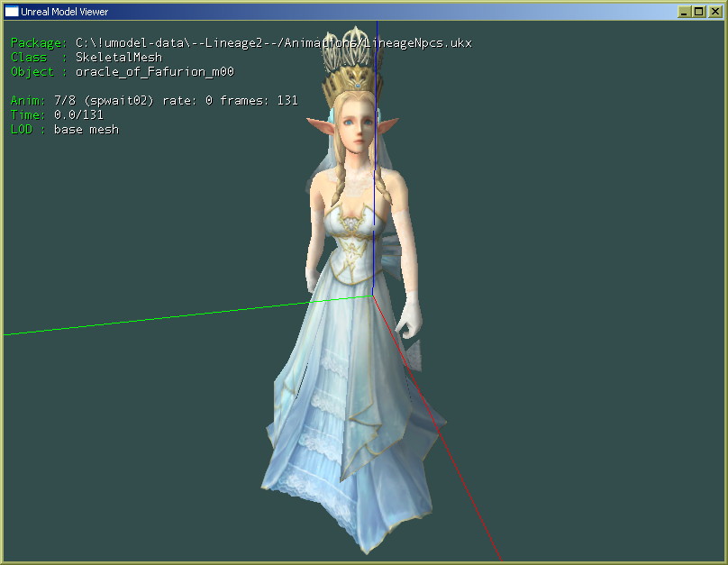This screenshot has height=565, width=728.
Task: Click the SkeletalMesh class value
Action: coord(119,57)
